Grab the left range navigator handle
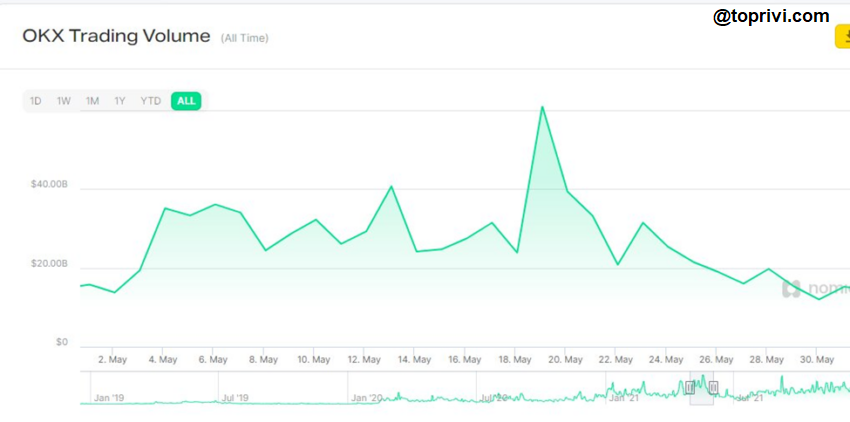The image size is (850, 422). click(x=690, y=387)
